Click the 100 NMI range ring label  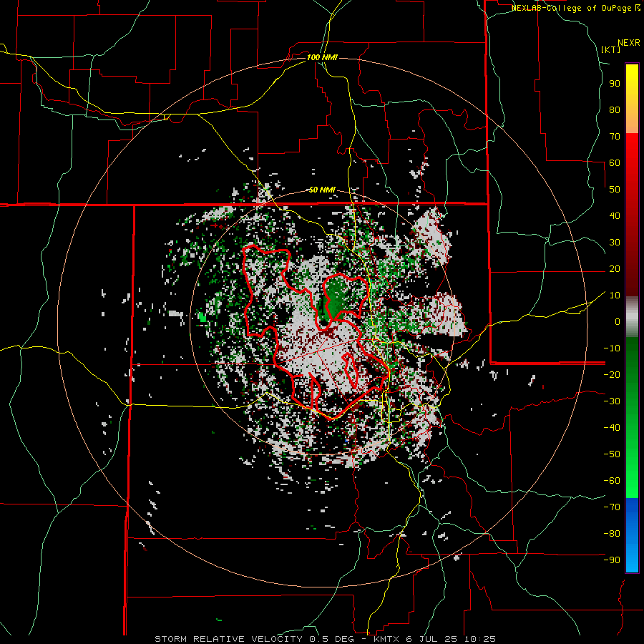[322, 57]
